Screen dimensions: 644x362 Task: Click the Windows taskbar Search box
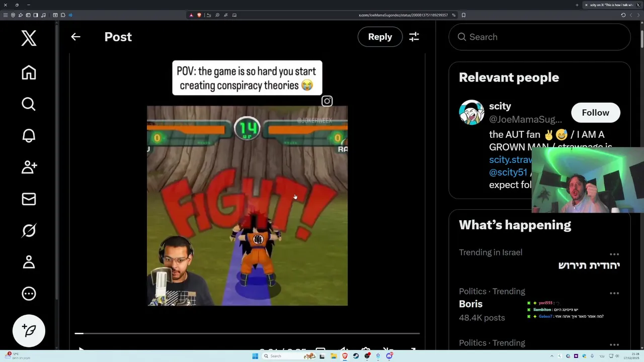[x=289, y=356]
